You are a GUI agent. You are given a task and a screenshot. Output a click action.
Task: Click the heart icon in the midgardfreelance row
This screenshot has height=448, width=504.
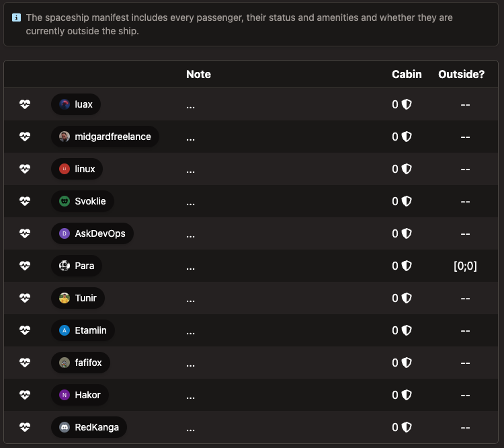tap(25, 137)
